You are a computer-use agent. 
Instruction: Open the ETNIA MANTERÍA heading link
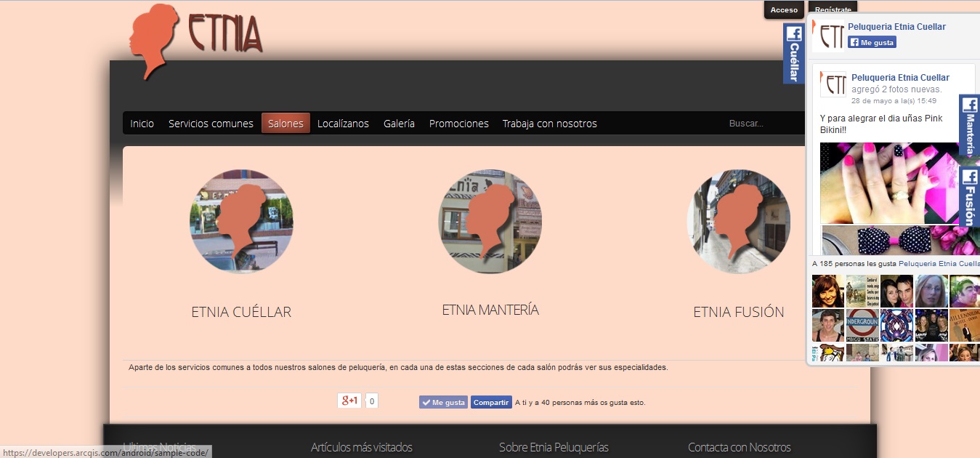point(490,310)
